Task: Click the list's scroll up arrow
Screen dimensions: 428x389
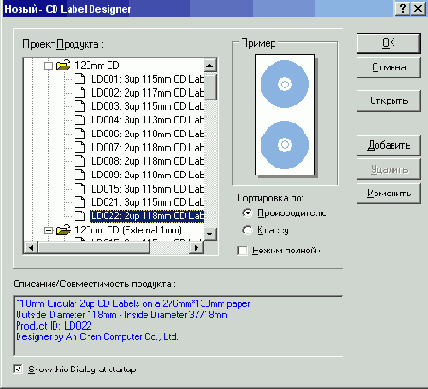Action: pos(210,65)
